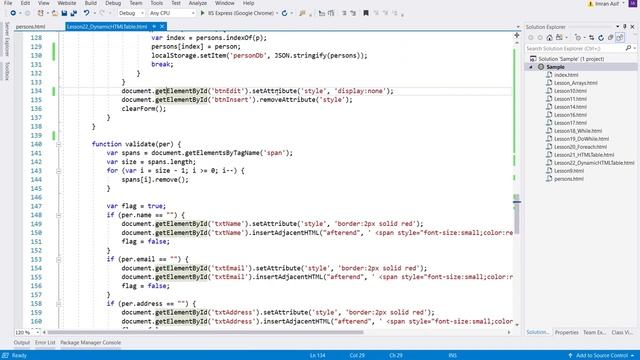Open the Output panel tab

coord(22,342)
